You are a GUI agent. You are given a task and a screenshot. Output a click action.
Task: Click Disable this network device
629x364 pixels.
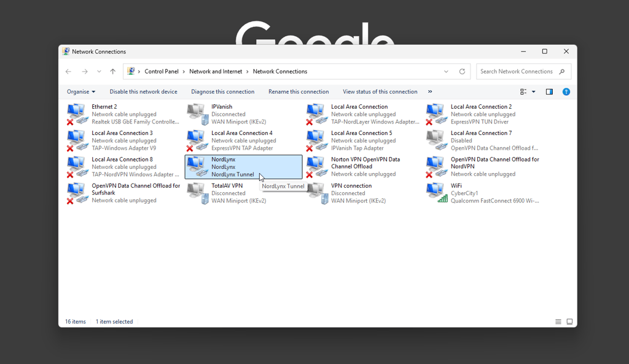point(143,92)
